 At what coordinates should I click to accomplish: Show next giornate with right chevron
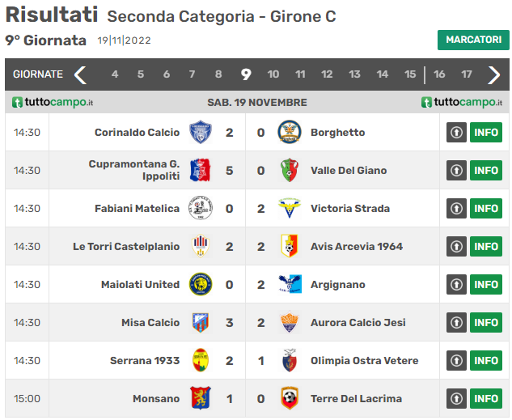click(x=493, y=75)
